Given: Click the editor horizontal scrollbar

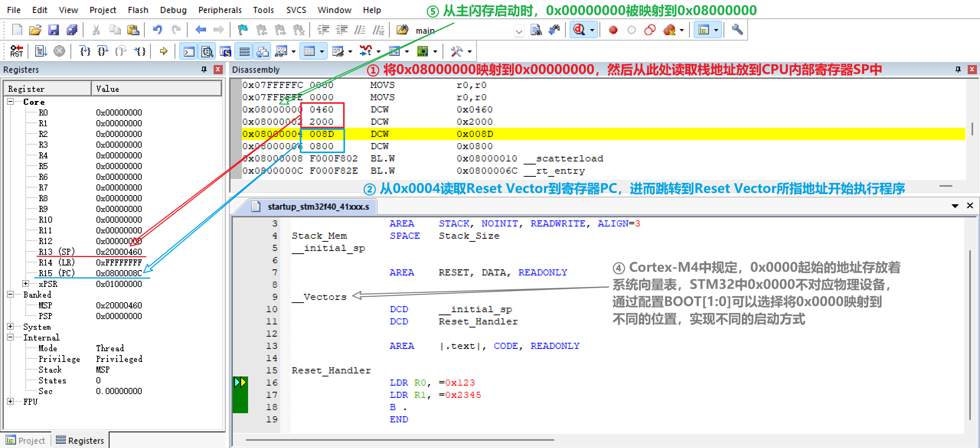Looking at the screenshot, I should [400, 440].
